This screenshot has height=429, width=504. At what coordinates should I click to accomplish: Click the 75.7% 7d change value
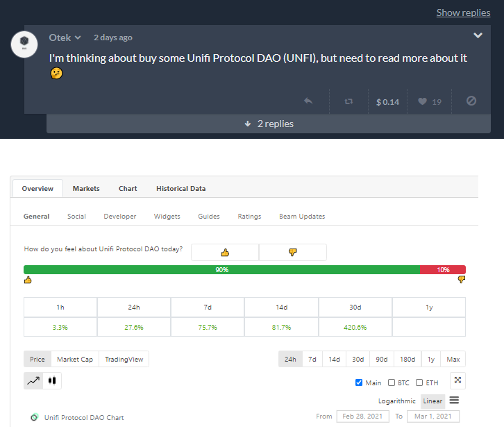(208, 327)
